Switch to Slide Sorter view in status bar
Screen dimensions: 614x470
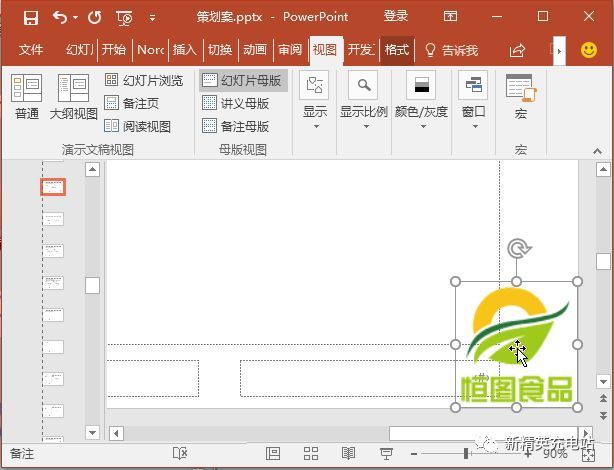(x=311, y=454)
